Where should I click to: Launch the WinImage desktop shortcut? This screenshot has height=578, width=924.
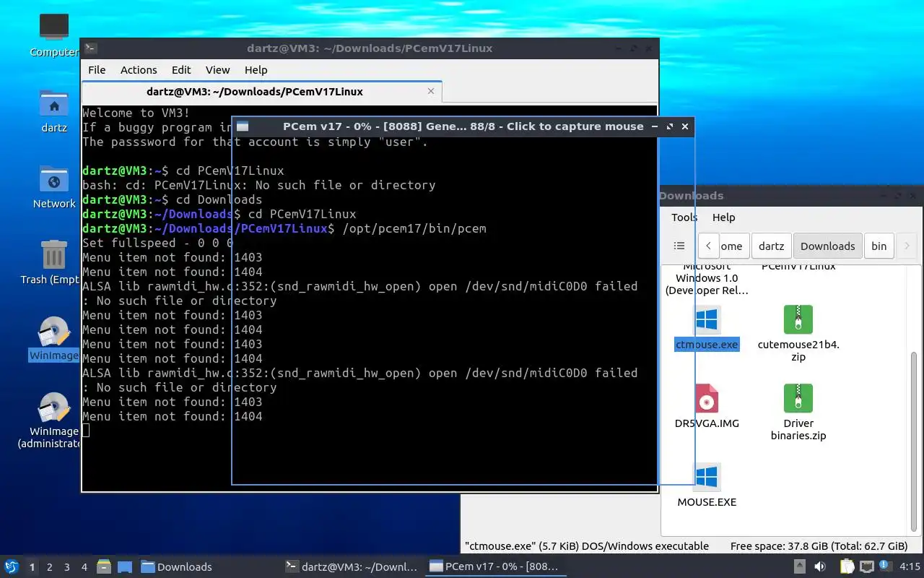(x=54, y=332)
